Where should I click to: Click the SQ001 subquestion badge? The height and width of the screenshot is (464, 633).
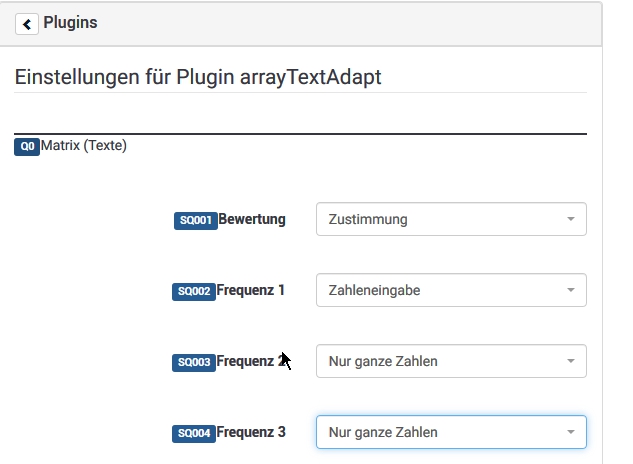pos(195,220)
